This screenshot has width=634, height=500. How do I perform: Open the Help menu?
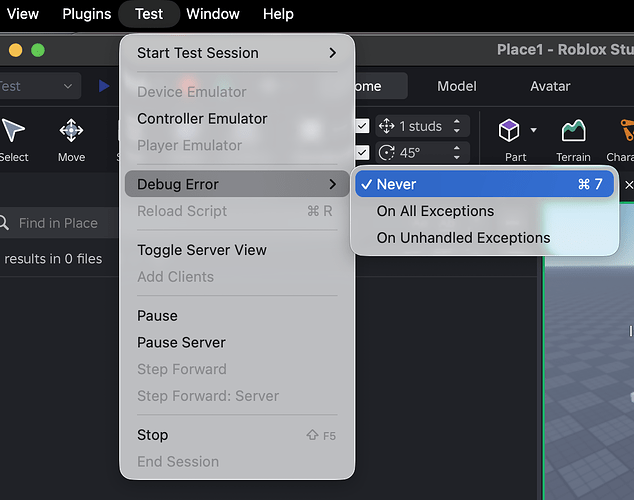point(278,14)
